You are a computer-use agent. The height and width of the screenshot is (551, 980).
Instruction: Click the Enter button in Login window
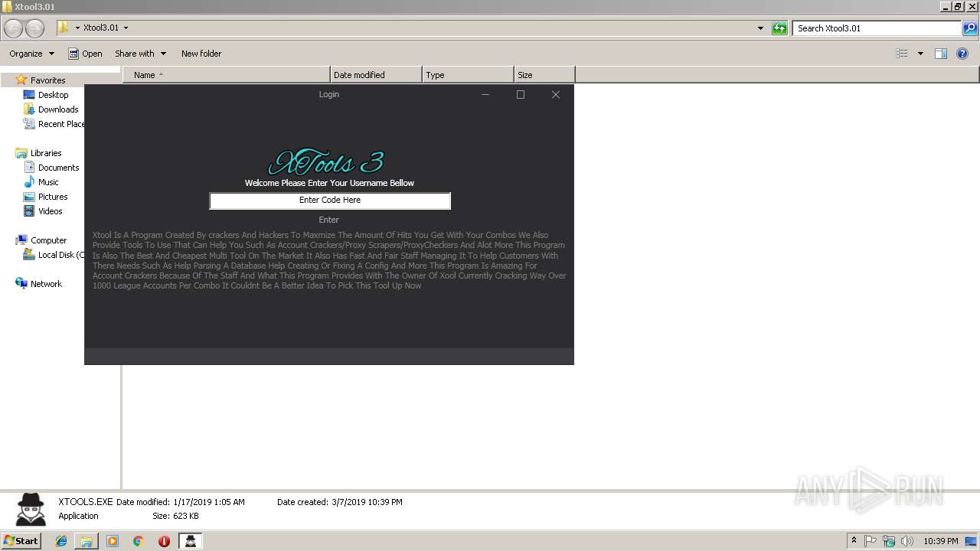328,220
